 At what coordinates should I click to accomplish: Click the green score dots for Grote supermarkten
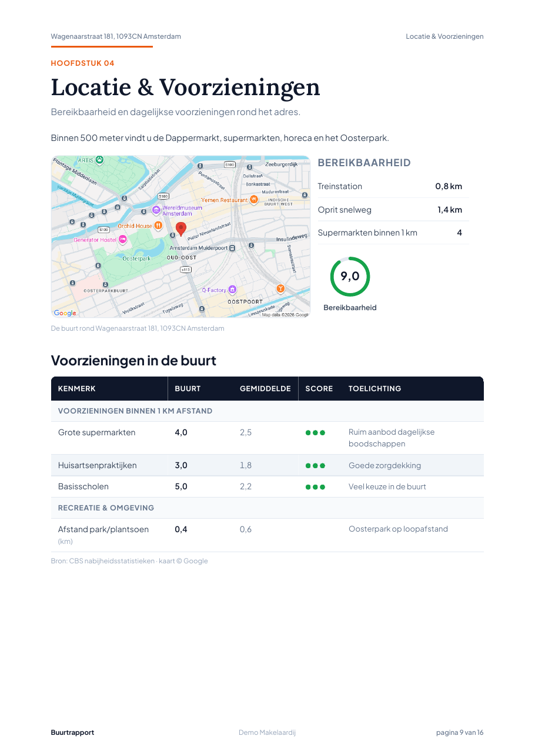click(x=315, y=433)
